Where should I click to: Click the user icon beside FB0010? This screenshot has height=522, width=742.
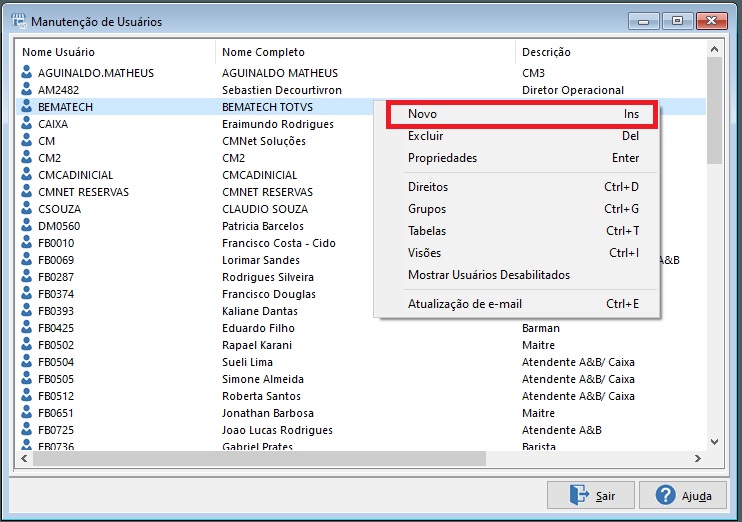pyautogui.click(x=27, y=243)
